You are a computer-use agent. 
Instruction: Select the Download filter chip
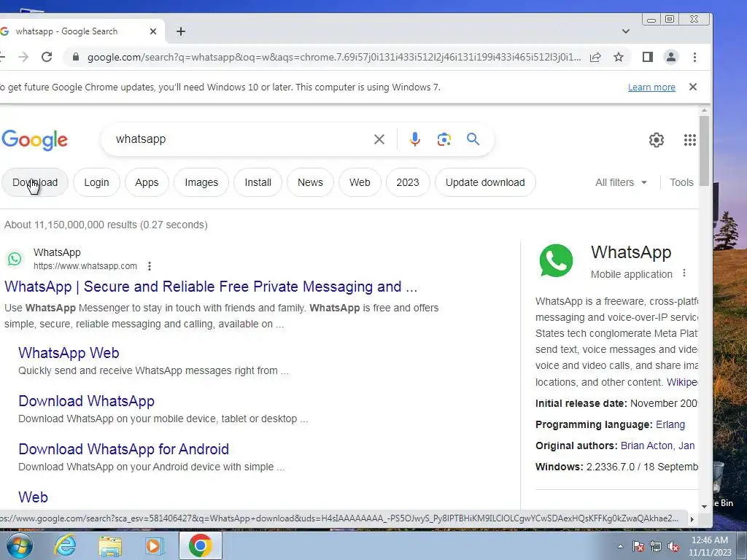35,182
